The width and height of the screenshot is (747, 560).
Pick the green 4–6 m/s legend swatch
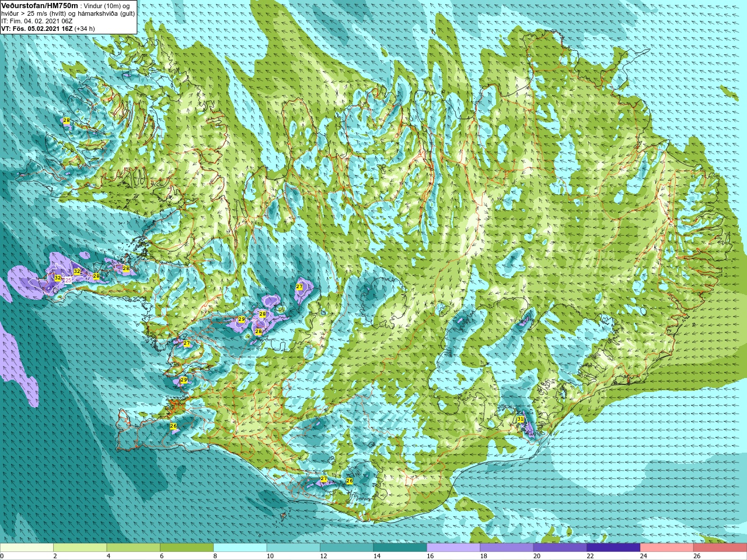point(134,548)
